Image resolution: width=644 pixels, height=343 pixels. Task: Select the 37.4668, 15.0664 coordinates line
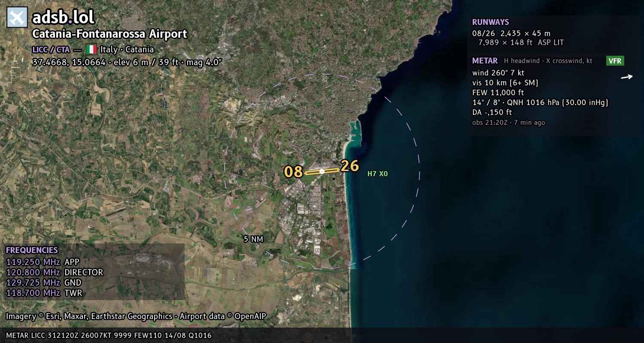click(127, 62)
